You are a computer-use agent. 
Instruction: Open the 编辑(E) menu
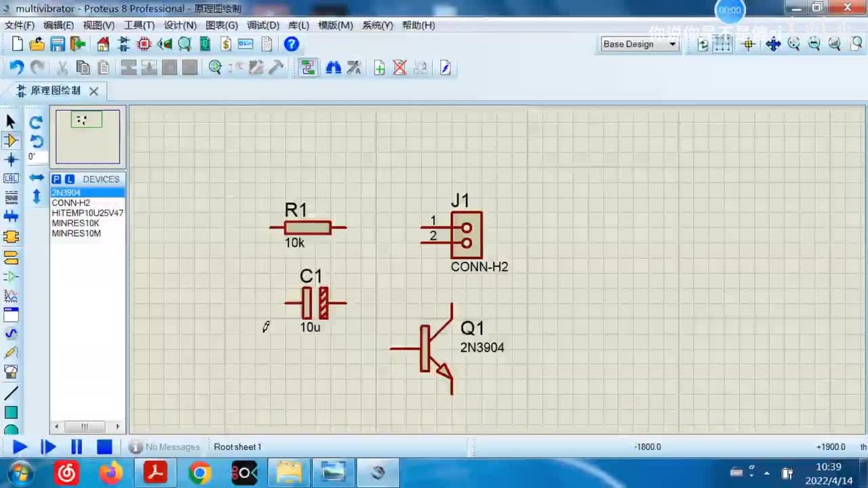tap(59, 25)
